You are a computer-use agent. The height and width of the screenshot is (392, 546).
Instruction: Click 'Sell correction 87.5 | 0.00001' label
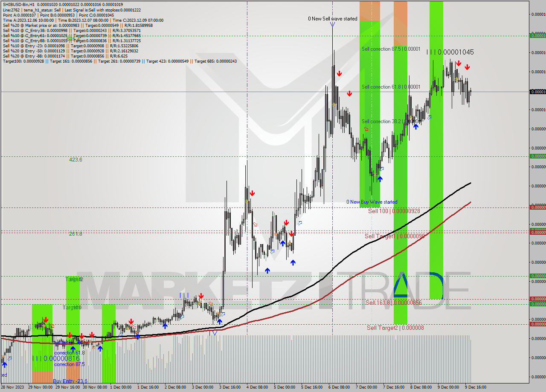(391, 49)
